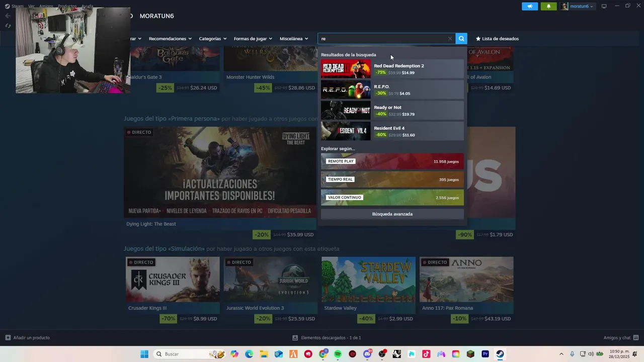Open File Explorer from the taskbar
Screen dimensions: 644x362
click(264, 354)
